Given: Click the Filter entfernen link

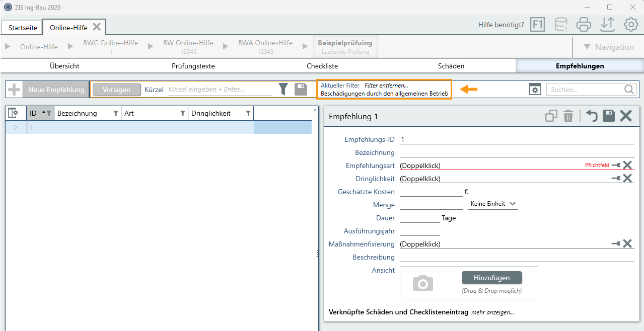Looking at the screenshot, I should tap(386, 86).
